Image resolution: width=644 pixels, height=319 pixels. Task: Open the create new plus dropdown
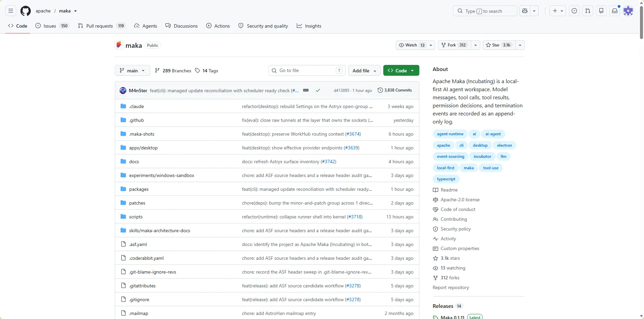click(x=558, y=11)
